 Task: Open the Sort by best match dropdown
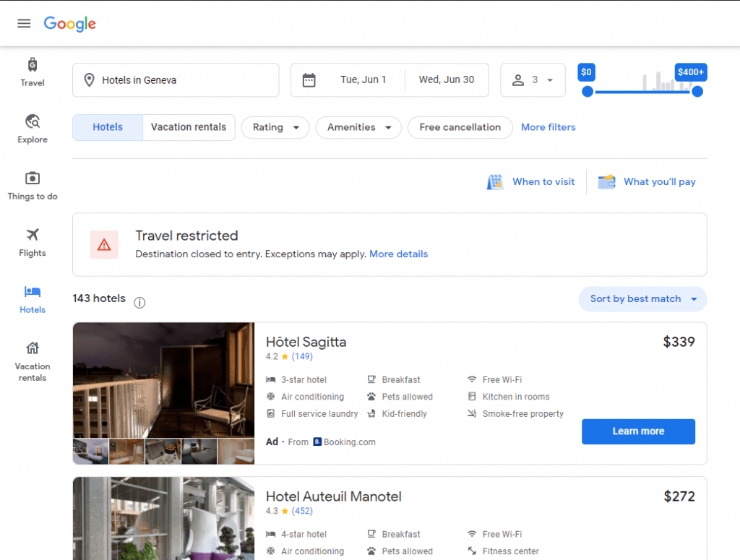click(642, 299)
